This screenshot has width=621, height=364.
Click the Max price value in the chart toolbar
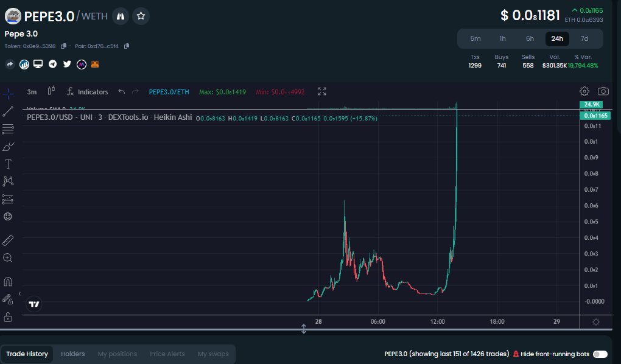pos(222,92)
